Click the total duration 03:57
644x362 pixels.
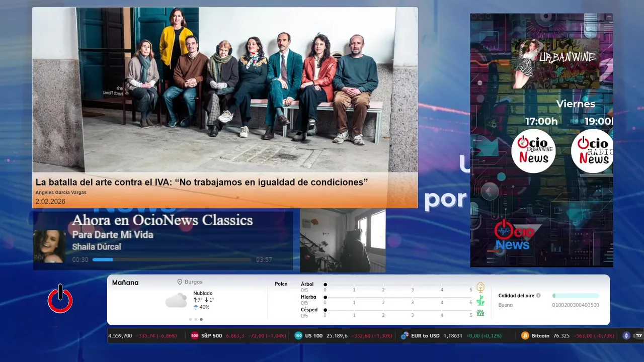(x=264, y=260)
